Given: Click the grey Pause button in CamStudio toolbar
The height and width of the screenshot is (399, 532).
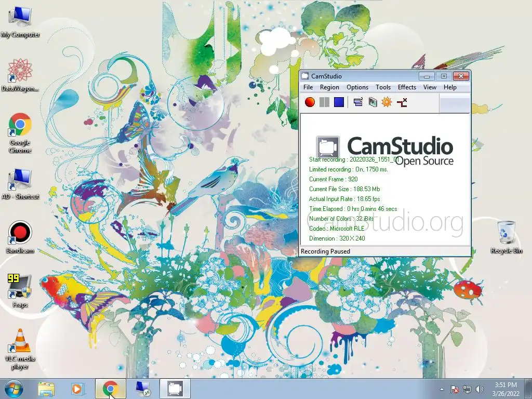Looking at the screenshot, I should 324,102.
